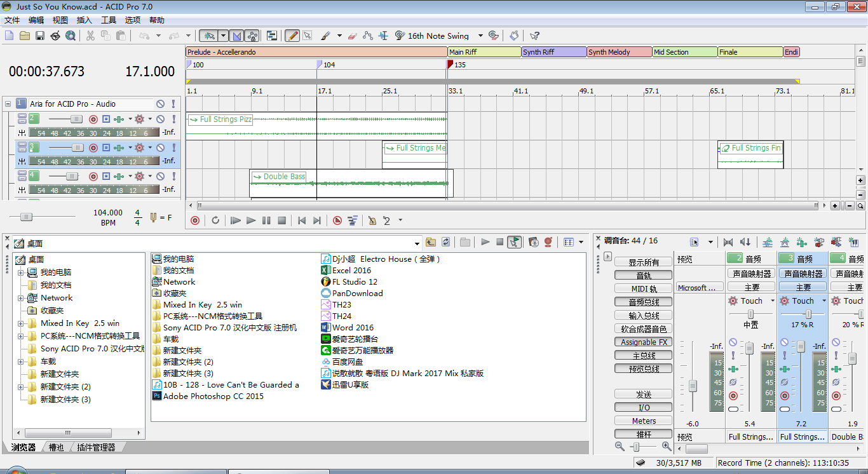The image size is (868, 474).
Task: Click the tuning fork key icon
Action: coord(153,217)
